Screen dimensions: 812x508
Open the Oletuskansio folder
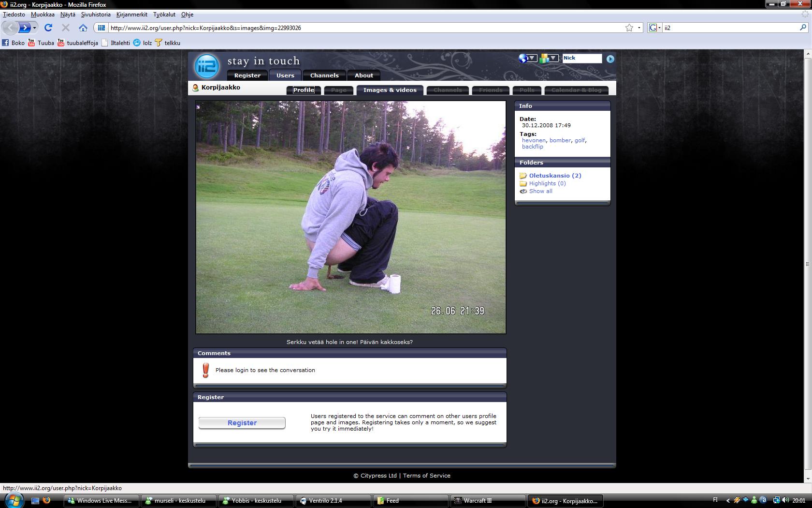click(555, 176)
